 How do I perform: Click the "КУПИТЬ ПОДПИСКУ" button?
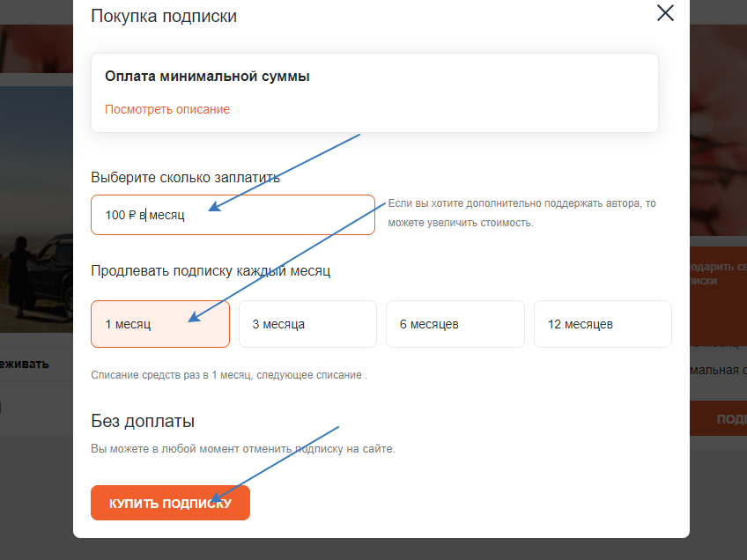[x=170, y=502]
